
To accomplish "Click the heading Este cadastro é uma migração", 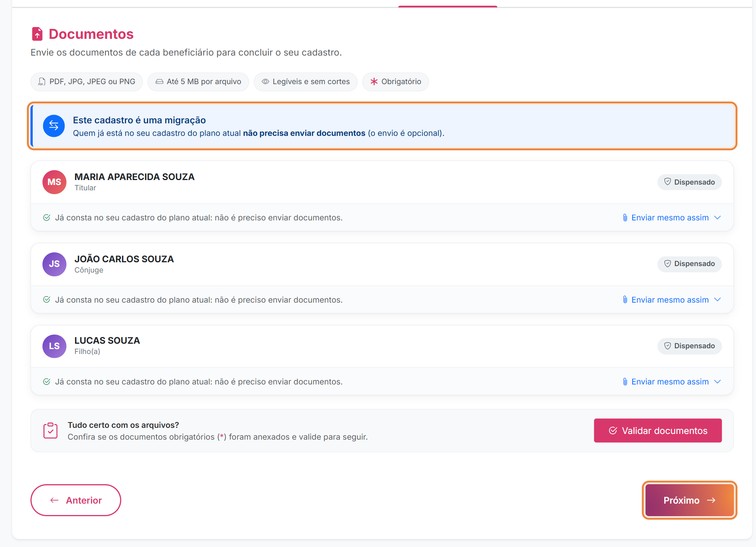I will coord(139,120).
